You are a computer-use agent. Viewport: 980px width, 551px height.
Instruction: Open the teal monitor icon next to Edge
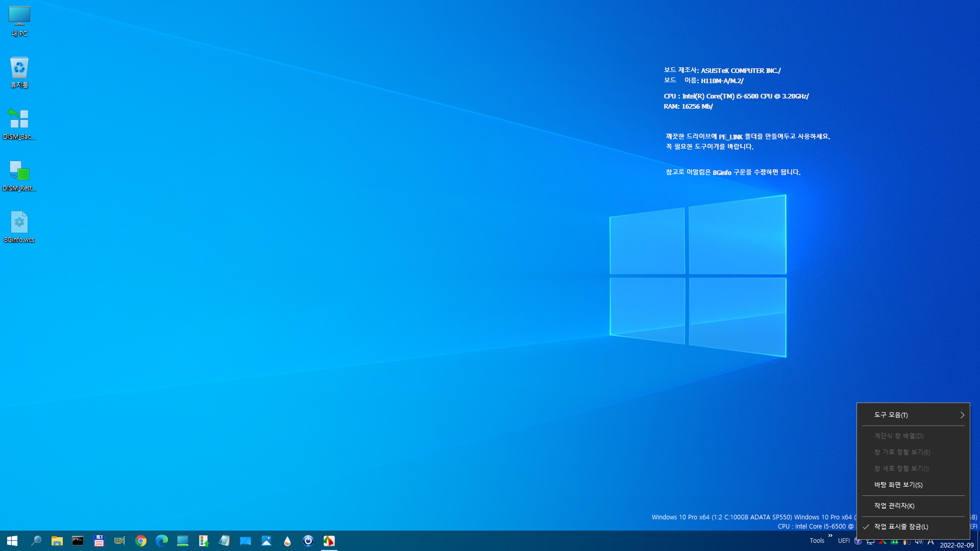[x=183, y=541]
